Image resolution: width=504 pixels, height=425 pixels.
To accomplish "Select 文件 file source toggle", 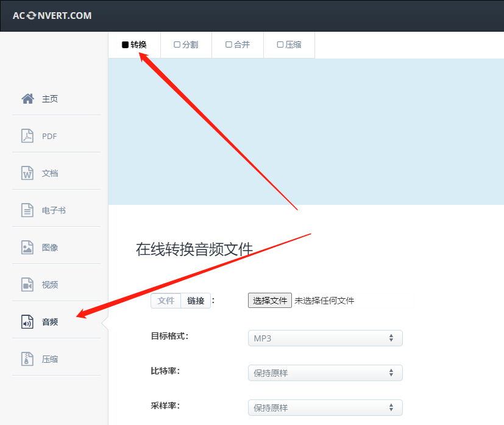I will [x=166, y=301].
